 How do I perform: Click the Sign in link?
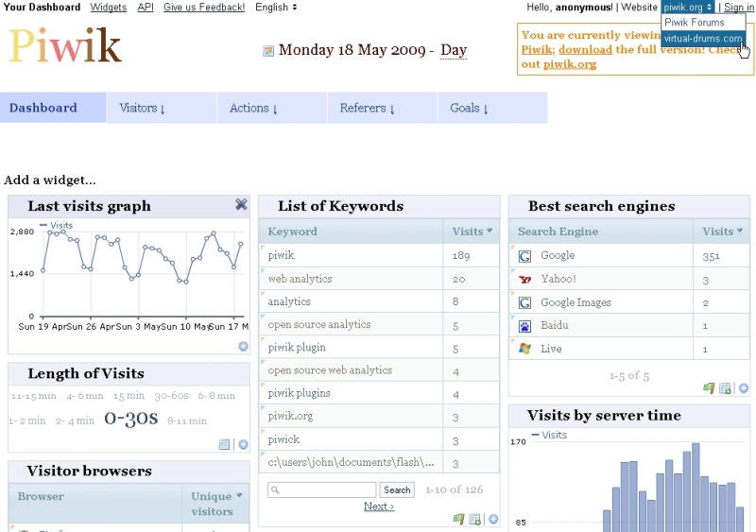739,8
